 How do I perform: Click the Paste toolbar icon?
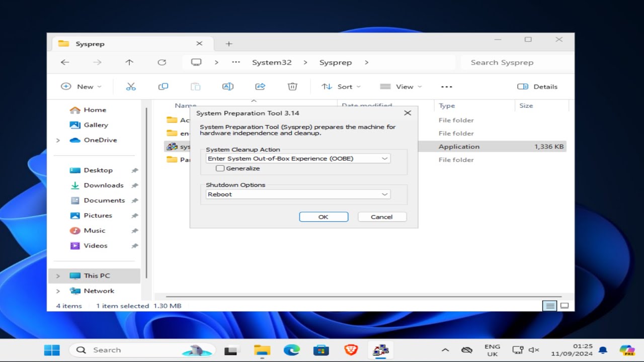pyautogui.click(x=195, y=86)
